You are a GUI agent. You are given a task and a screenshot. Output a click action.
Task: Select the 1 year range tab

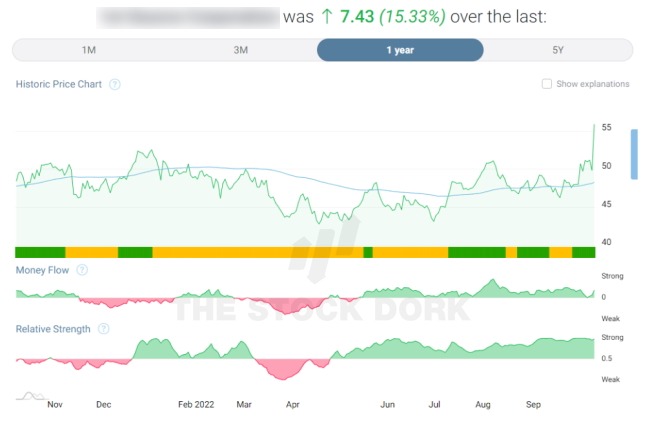point(400,50)
